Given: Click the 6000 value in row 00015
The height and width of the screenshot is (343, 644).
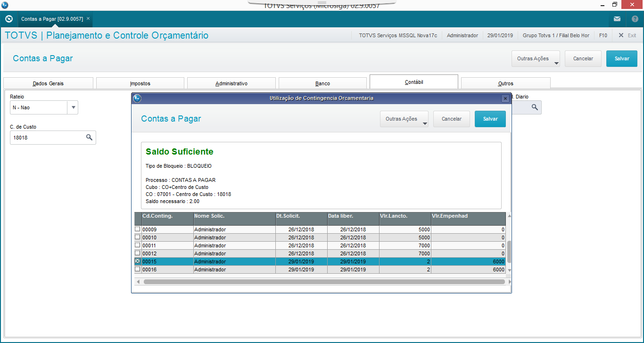Looking at the screenshot, I should [x=498, y=261].
